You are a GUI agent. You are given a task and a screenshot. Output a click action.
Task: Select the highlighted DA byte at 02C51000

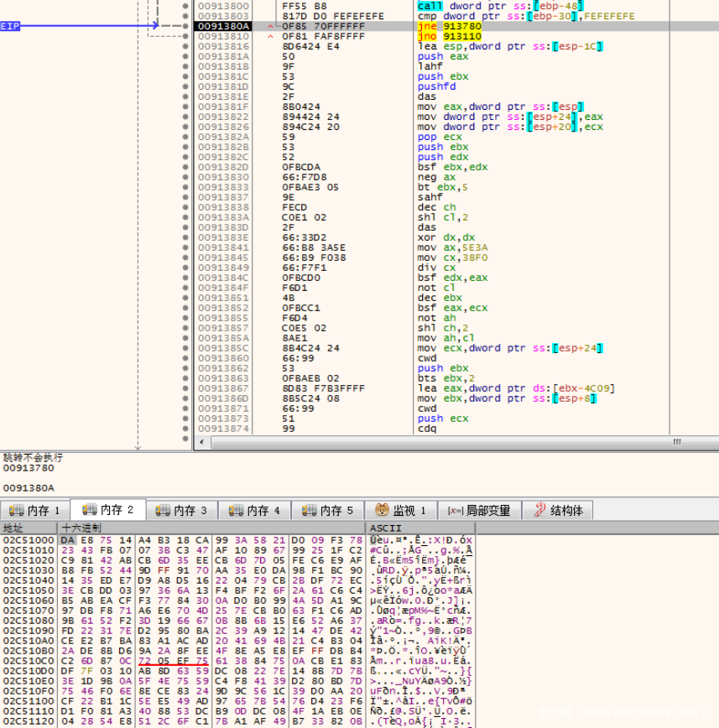67,539
